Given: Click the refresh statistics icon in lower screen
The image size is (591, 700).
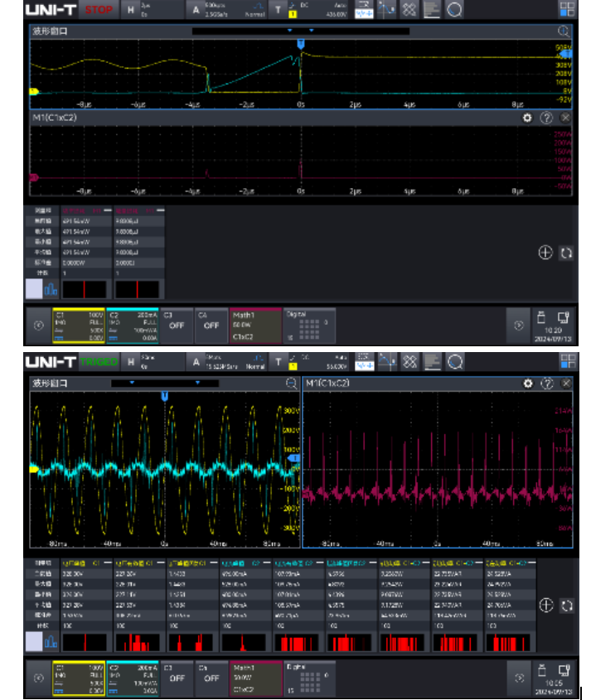Looking at the screenshot, I should (566, 606).
